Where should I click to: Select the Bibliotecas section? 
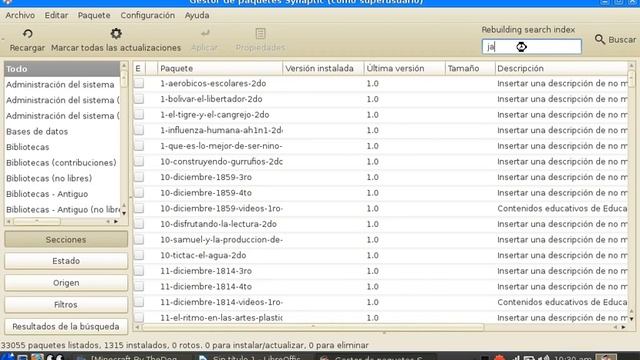pos(62,147)
